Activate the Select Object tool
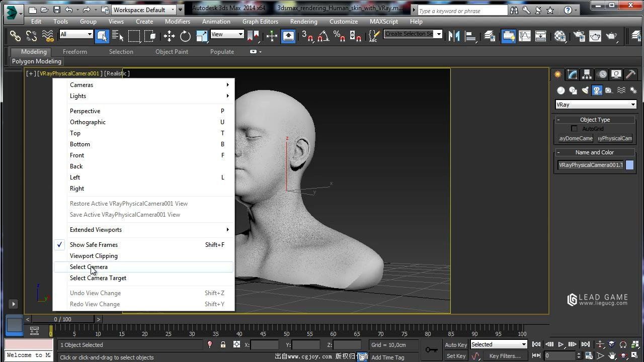The image size is (644, 362). pos(102,36)
